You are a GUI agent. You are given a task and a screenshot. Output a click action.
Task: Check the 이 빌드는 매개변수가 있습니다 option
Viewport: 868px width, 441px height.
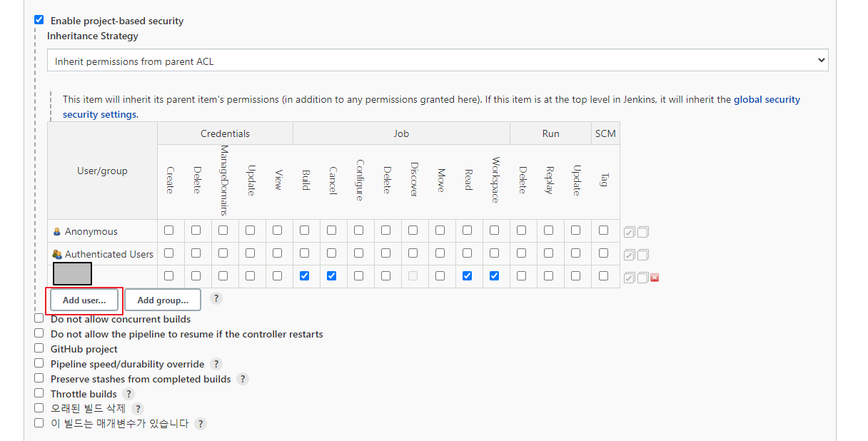coord(39,422)
